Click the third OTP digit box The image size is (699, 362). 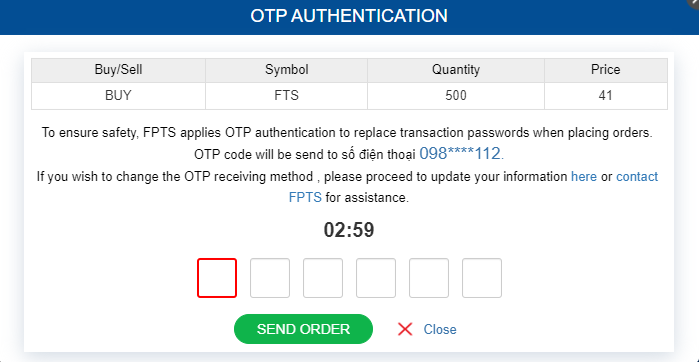323,278
